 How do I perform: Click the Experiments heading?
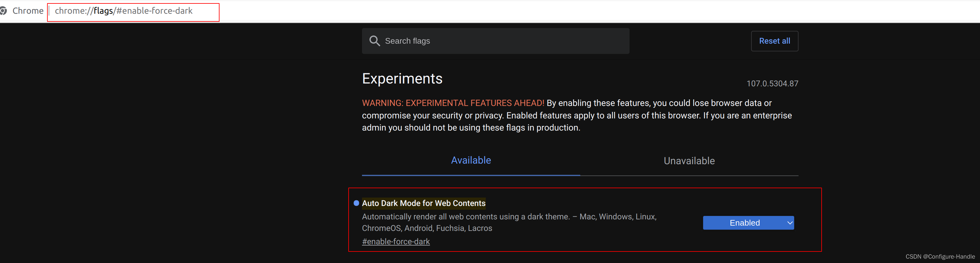coord(402,79)
